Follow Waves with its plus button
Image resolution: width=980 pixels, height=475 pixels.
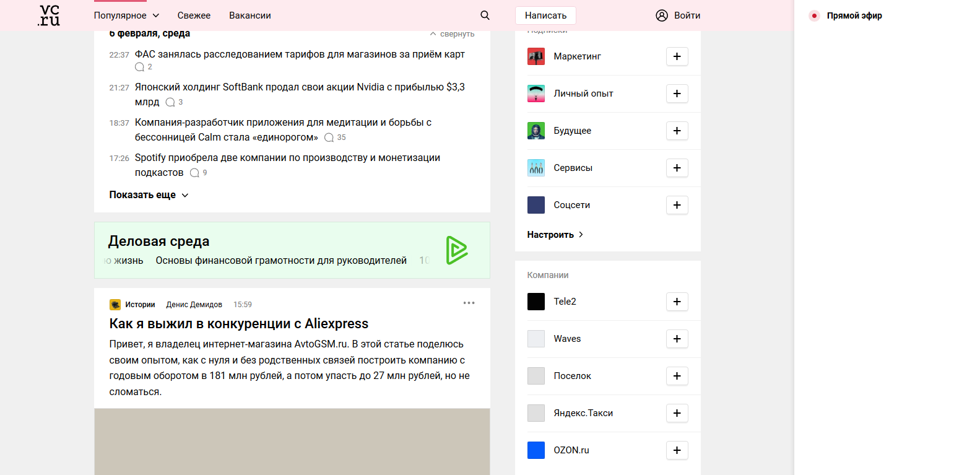(x=677, y=339)
